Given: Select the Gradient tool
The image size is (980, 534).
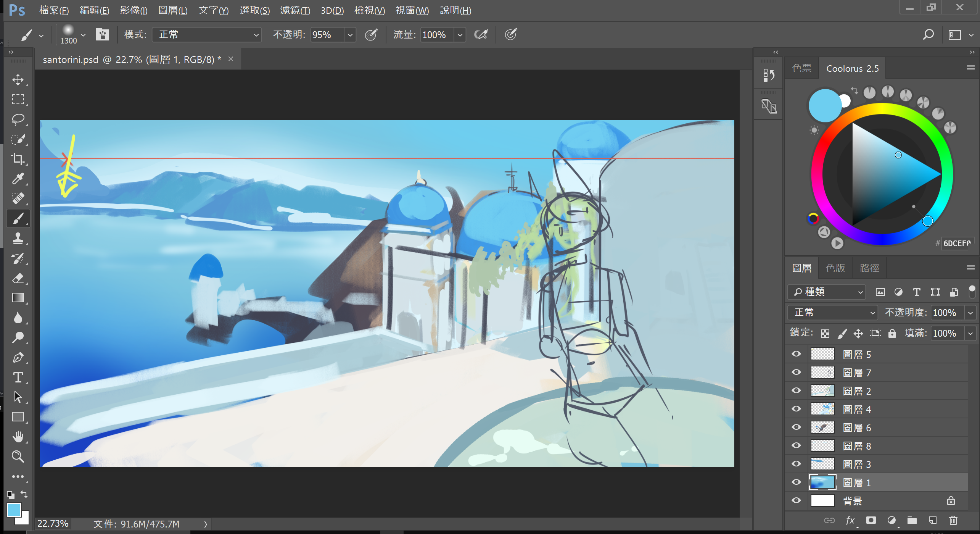Looking at the screenshot, I should tap(18, 298).
